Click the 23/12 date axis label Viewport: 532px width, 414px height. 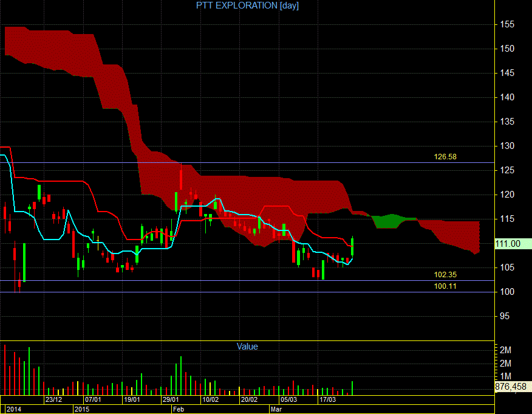click(x=53, y=400)
